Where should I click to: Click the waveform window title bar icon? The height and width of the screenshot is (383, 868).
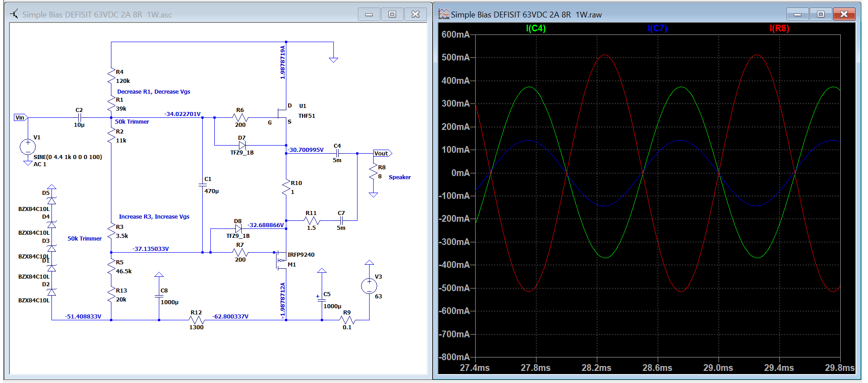[x=444, y=14]
